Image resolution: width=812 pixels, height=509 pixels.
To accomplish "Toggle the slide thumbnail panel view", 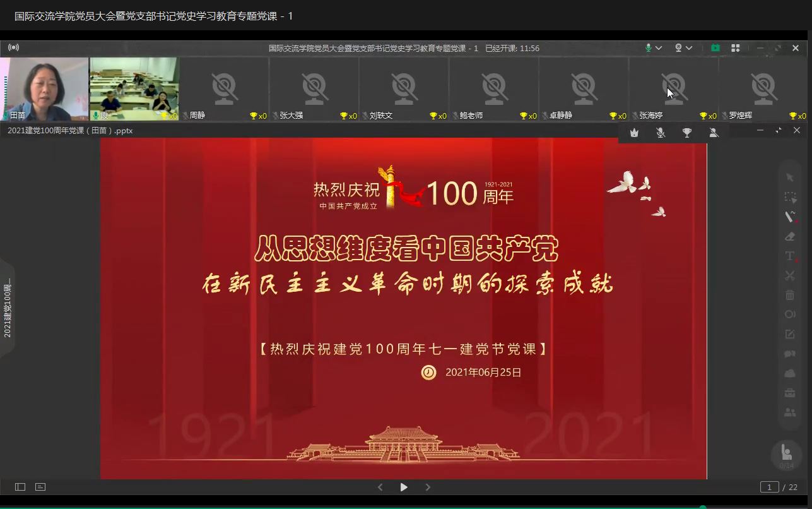I will click(x=20, y=487).
